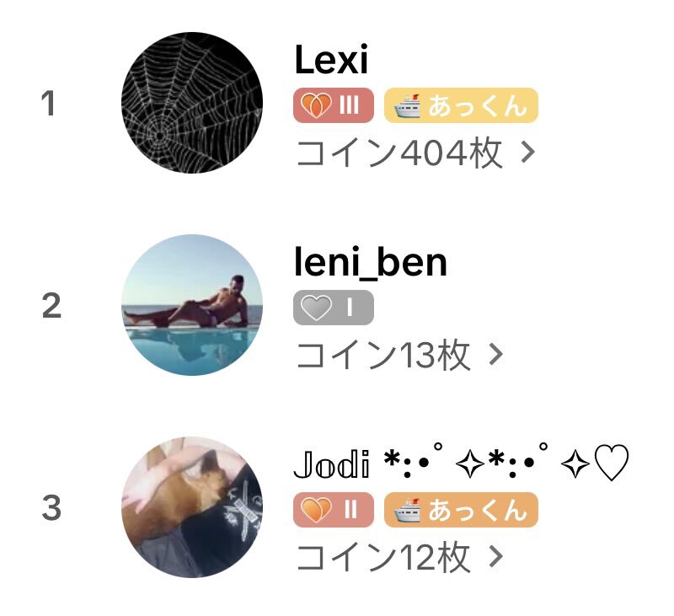The image size is (674, 616).
Task: Click the cruise ship icon beside Jodi
Action: [407, 511]
